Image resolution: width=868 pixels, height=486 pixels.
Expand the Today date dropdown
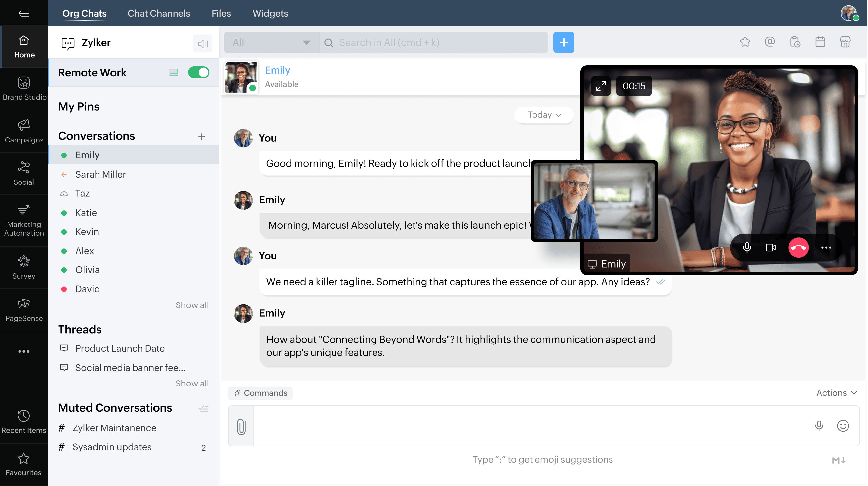click(543, 115)
